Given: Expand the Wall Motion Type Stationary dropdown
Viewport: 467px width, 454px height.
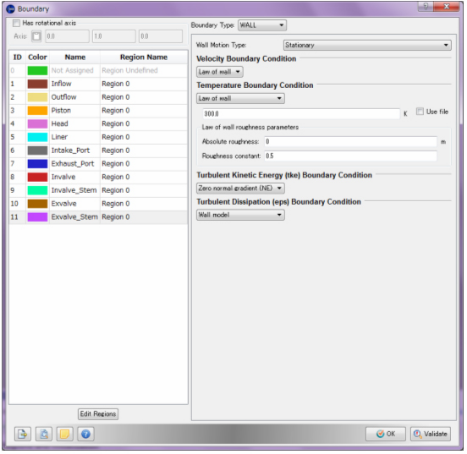Looking at the screenshot, I should coord(367,45).
